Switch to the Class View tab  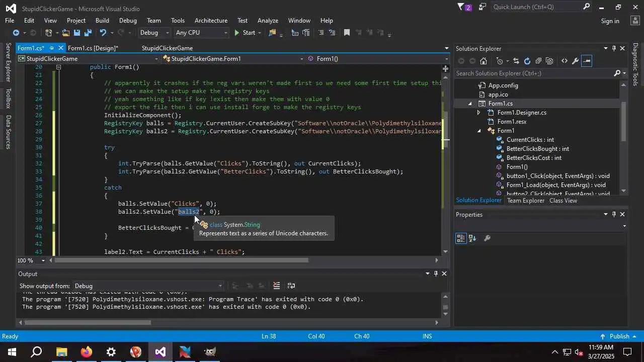tap(563, 201)
